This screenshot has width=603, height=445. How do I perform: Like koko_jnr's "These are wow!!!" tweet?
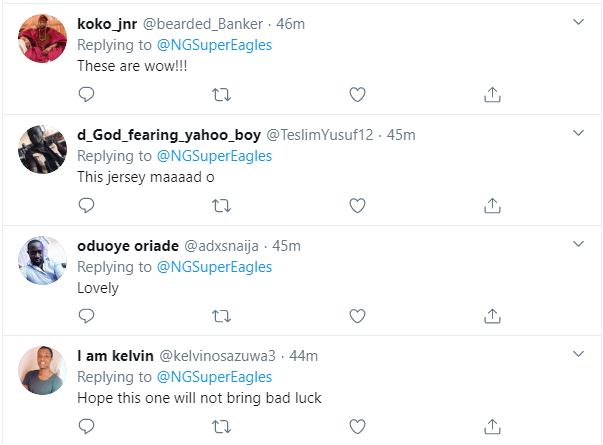coord(357,94)
